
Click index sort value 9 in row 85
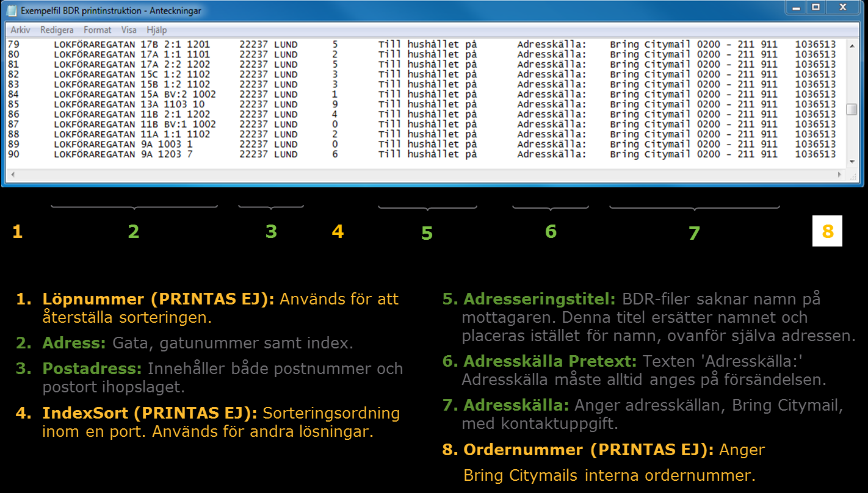tap(335, 104)
